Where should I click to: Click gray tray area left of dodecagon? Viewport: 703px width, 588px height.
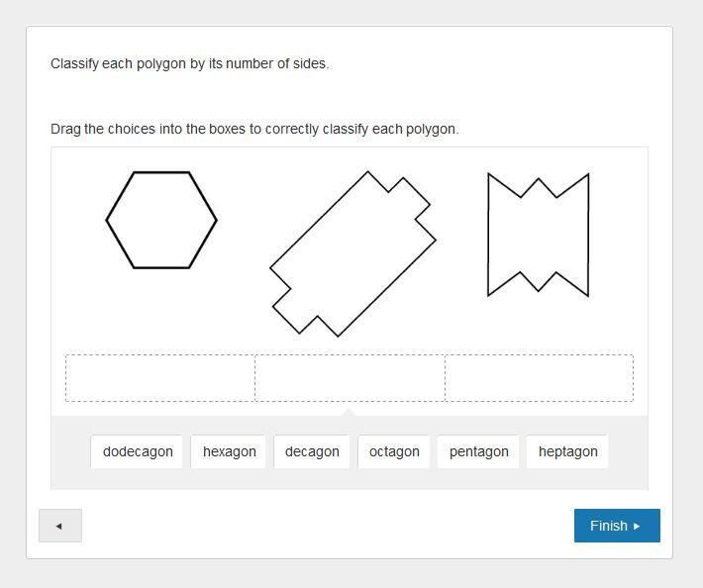coord(71,452)
